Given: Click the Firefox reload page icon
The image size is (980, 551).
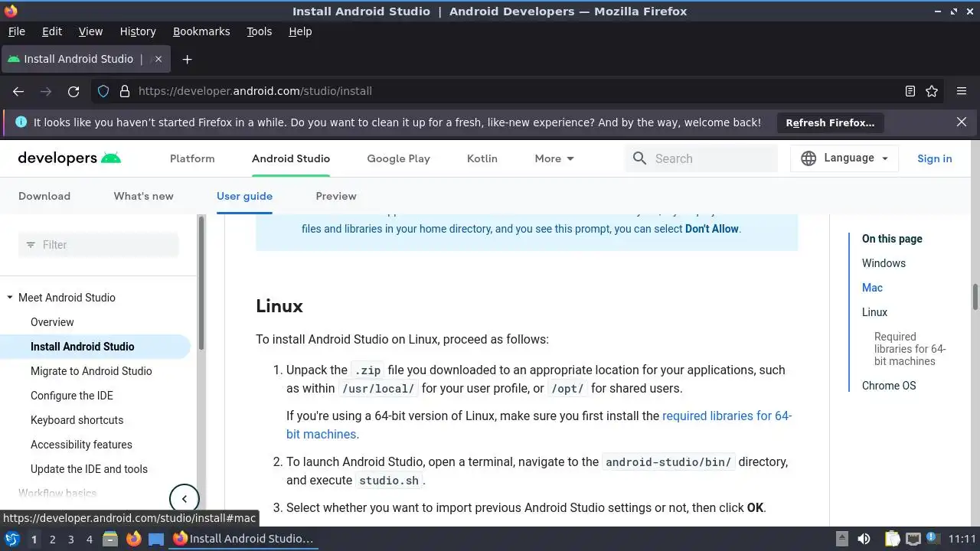Looking at the screenshot, I should pyautogui.click(x=73, y=91).
